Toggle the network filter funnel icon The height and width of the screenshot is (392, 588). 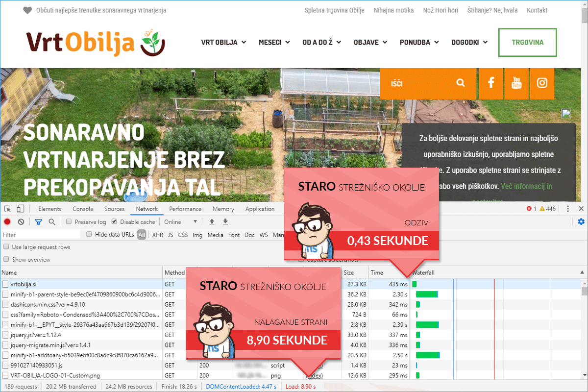coord(39,222)
